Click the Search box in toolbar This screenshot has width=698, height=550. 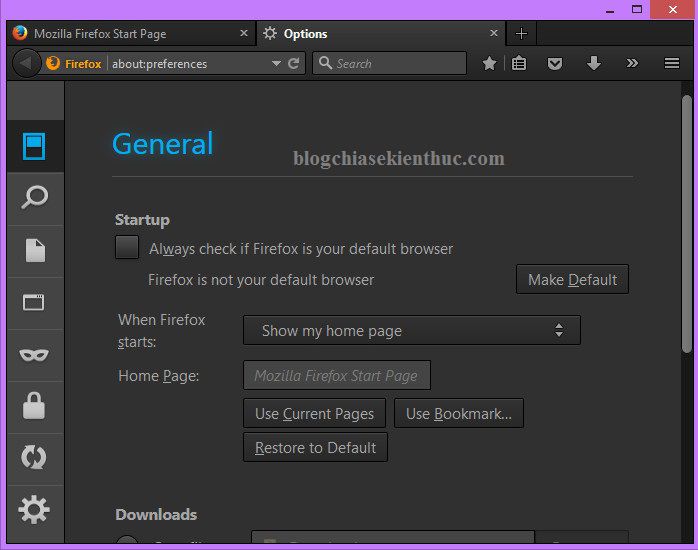click(x=390, y=63)
